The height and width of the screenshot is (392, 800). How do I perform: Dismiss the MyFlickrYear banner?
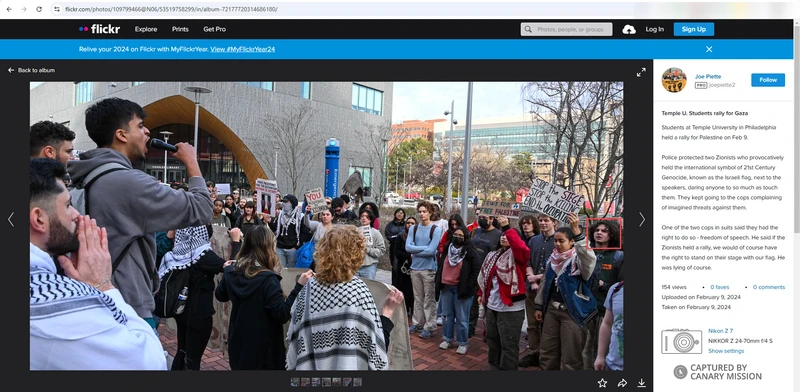click(x=709, y=49)
